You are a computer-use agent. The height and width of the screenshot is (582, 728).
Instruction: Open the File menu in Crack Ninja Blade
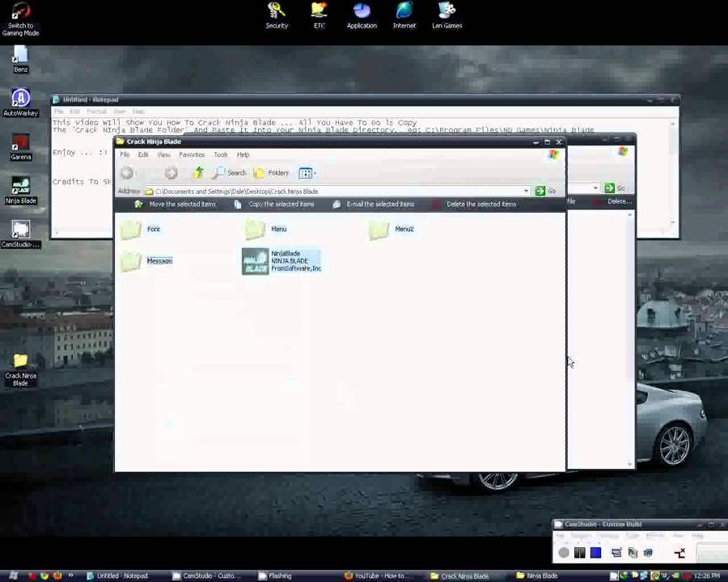[x=125, y=154]
